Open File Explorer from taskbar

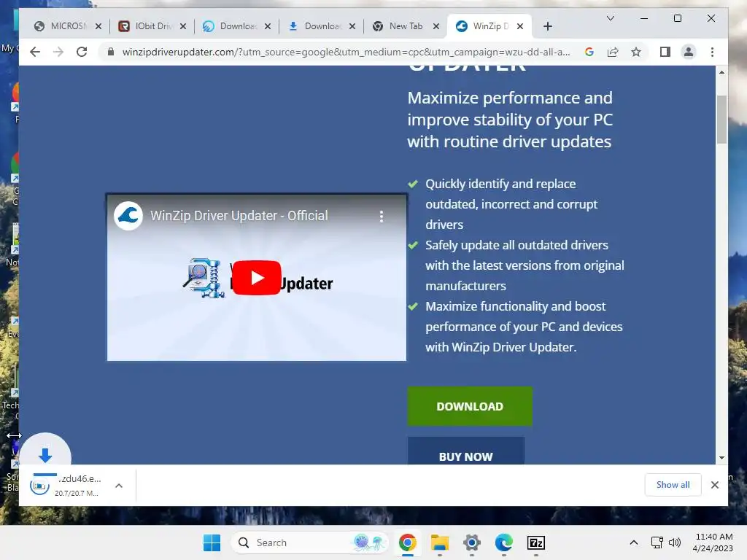[440, 542]
